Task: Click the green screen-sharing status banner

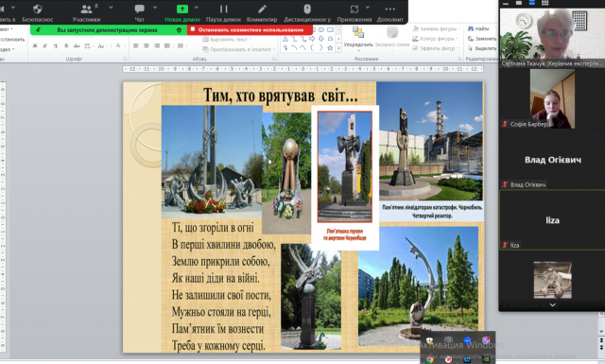Action: (x=109, y=29)
